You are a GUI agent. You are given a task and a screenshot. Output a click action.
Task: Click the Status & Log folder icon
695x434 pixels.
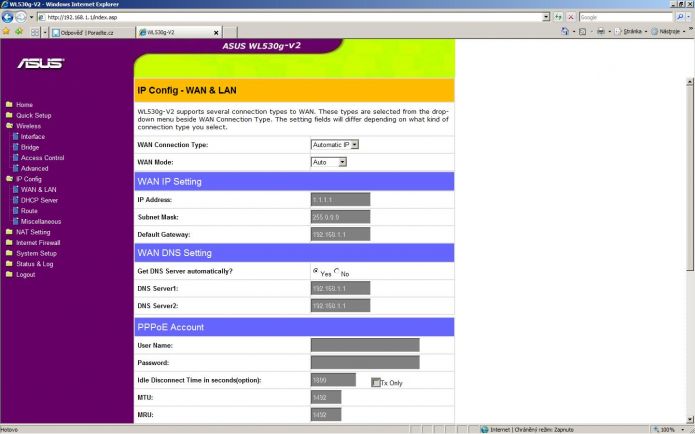(x=9, y=264)
